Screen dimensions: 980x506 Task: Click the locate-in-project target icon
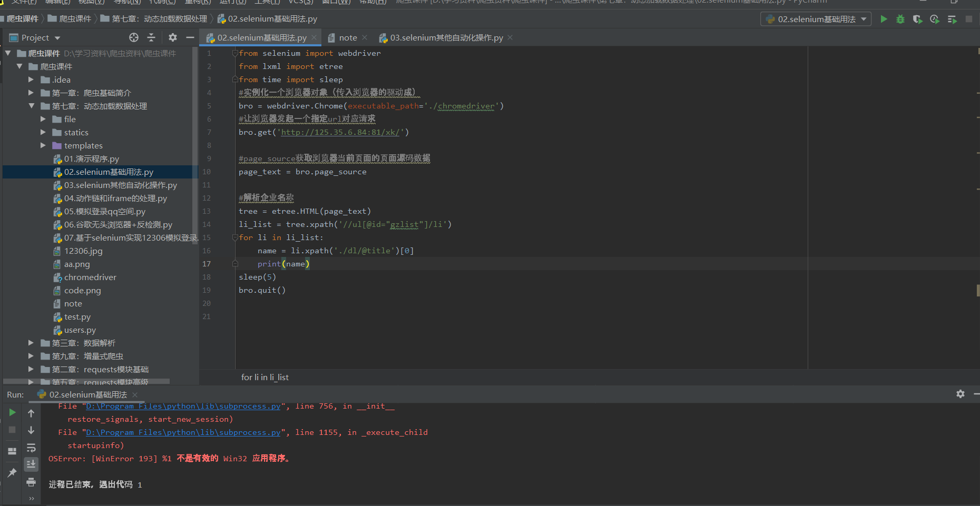pyautogui.click(x=134, y=37)
